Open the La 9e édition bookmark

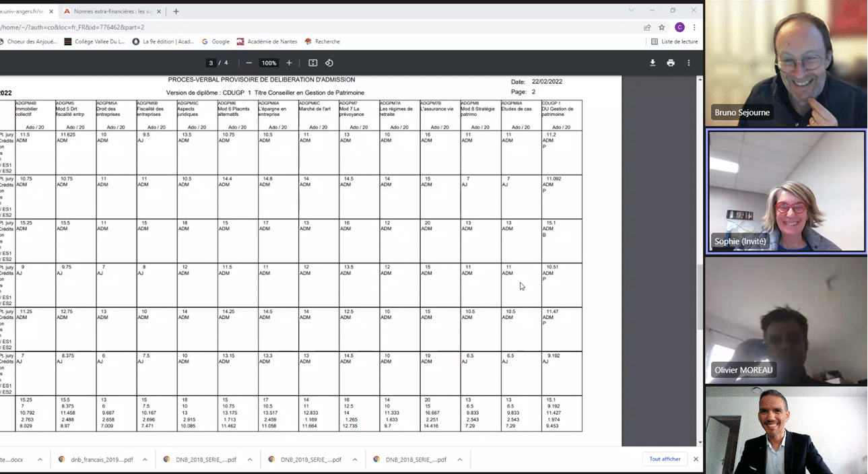[164, 41]
